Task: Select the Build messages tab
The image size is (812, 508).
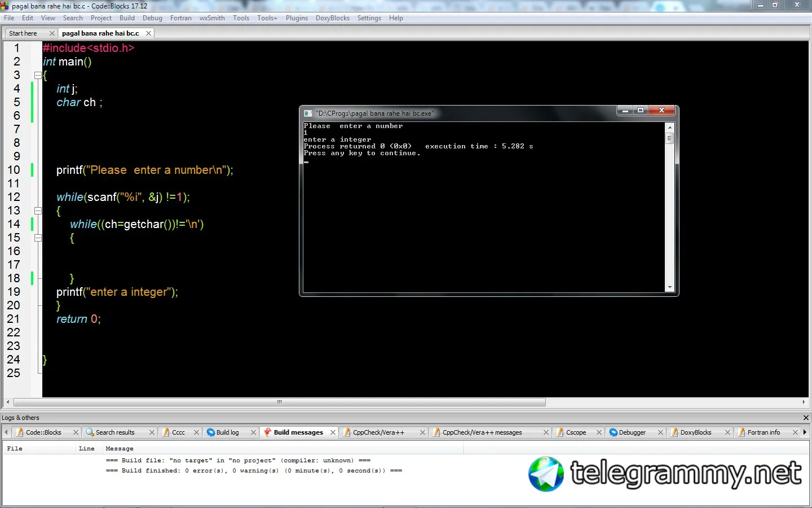Action: (298, 432)
